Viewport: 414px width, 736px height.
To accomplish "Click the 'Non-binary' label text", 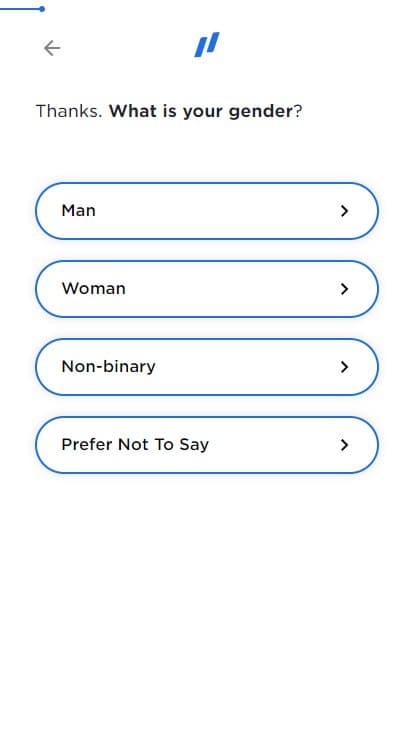I will [108, 367].
